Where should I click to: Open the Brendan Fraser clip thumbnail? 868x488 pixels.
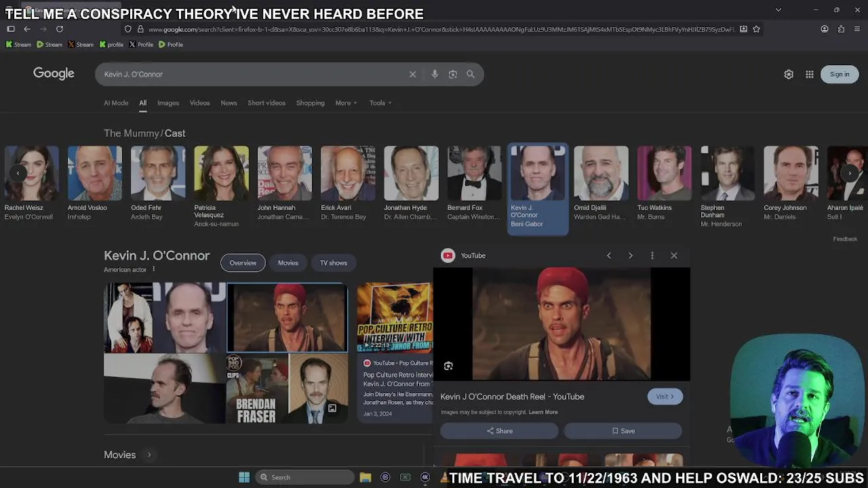[256, 388]
